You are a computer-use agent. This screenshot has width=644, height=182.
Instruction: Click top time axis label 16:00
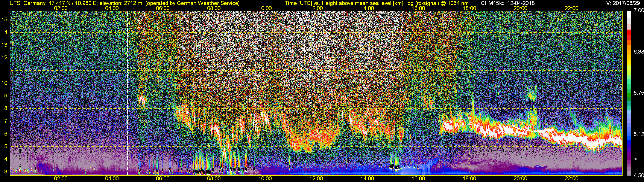[x=418, y=8]
